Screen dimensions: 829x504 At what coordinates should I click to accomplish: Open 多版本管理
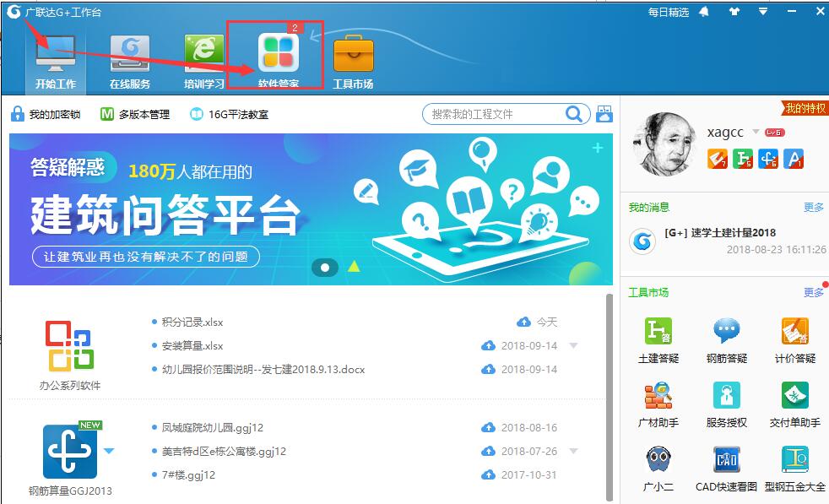[x=135, y=114]
